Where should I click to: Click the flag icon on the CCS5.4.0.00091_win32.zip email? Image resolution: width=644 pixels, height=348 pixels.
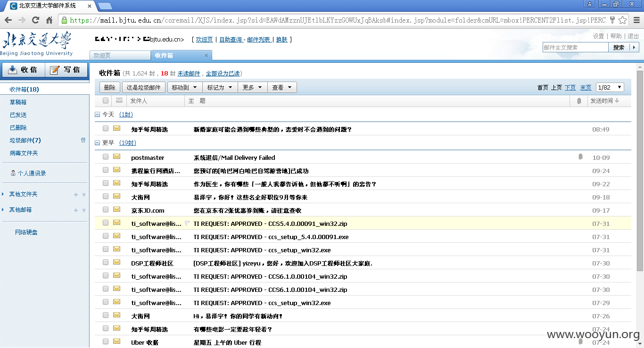[x=187, y=224]
